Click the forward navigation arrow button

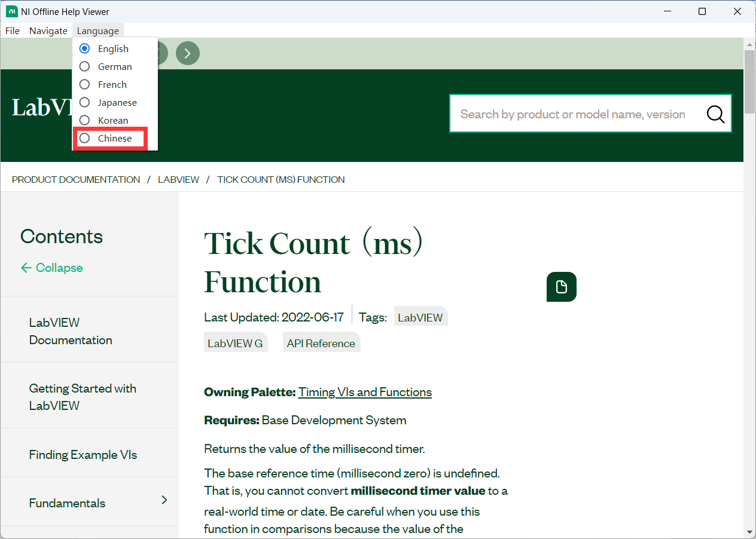[x=188, y=54]
